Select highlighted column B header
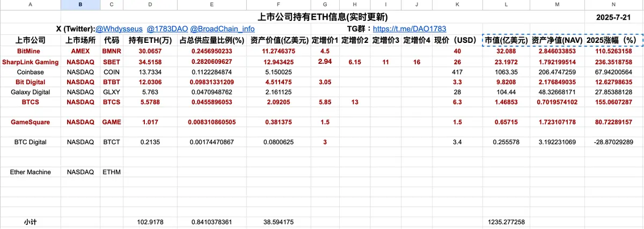Screen dimensions: 644x229 pos(80,5)
